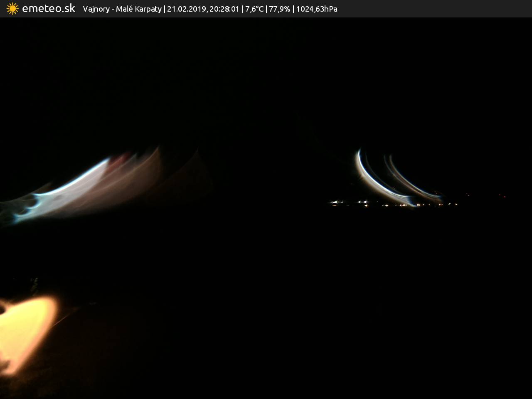Open the emeteo.sk site name link

pyautogui.click(x=49, y=9)
